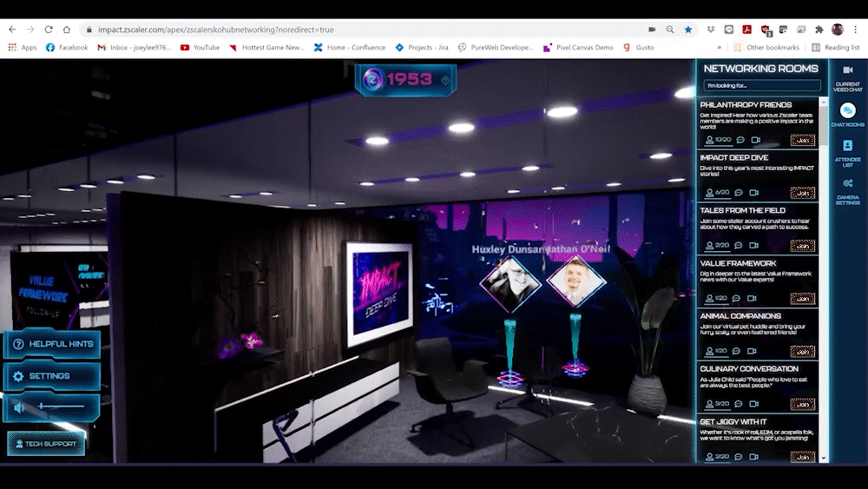The height and width of the screenshot is (489, 868).
Task: Click video icon in Animal Companions
Action: pyautogui.click(x=751, y=351)
